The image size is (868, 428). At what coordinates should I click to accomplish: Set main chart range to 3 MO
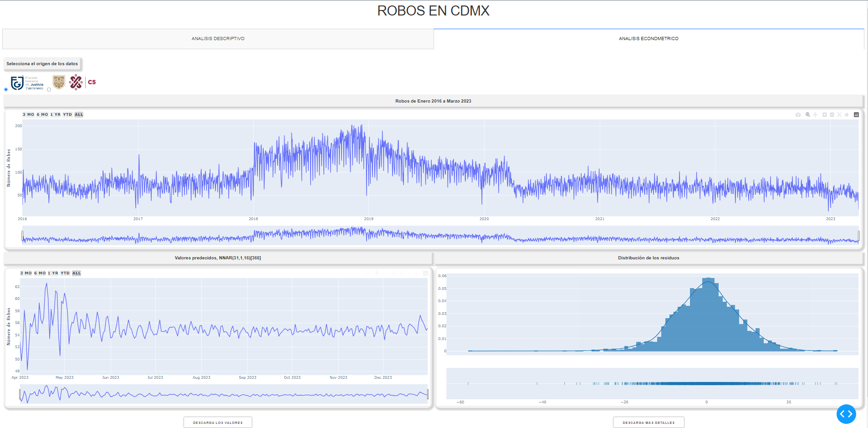coord(28,114)
